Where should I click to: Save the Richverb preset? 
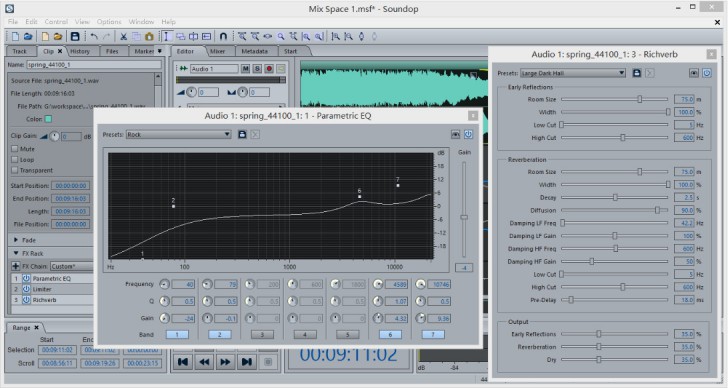637,73
